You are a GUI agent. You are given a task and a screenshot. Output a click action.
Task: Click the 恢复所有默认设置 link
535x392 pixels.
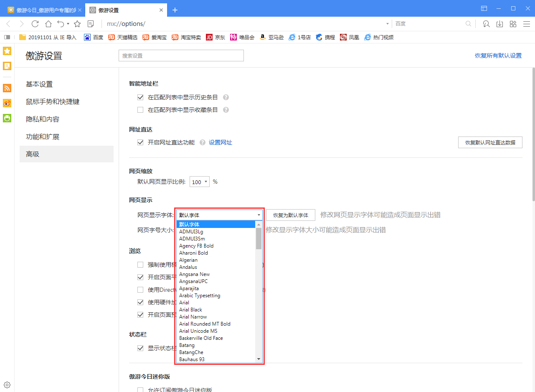point(498,55)
